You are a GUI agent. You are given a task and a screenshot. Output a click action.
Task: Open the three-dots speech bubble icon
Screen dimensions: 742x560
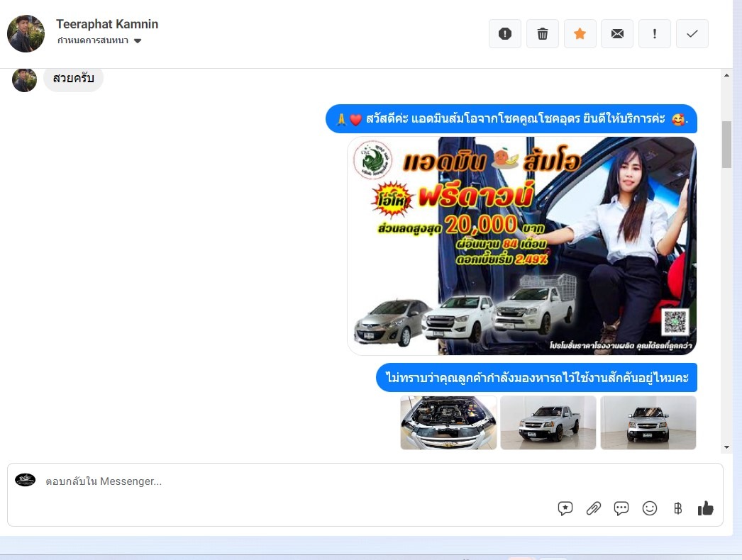pyautogui.click(x=621, y=508)
